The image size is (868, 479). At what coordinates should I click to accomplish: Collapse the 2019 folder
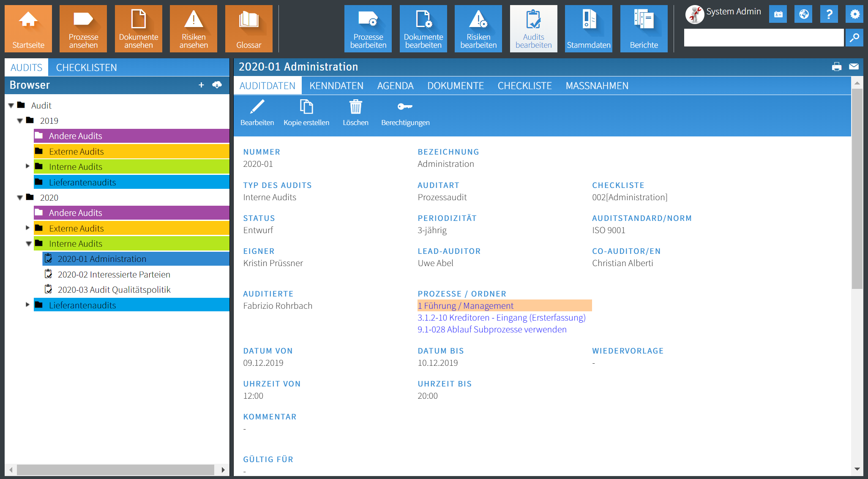[19, 120]
